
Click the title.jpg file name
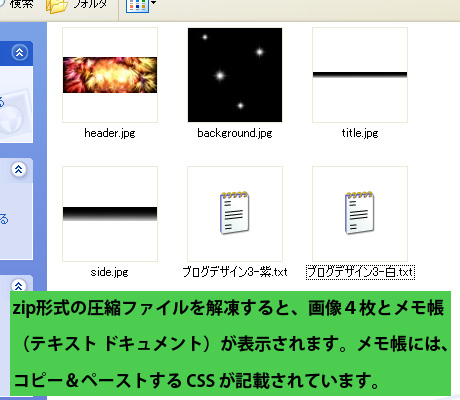(x=360, y=133)
